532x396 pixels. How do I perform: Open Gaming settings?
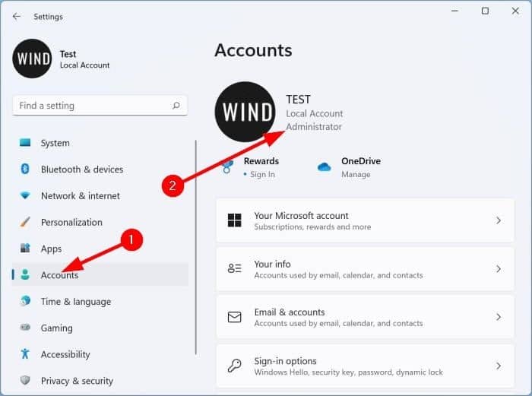[x=100, y=328]
